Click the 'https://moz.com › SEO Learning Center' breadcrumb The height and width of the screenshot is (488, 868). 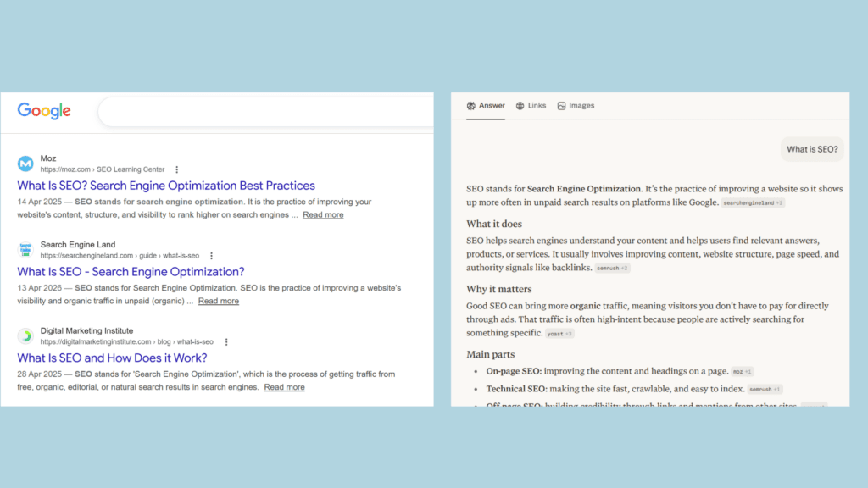pyautogui.click(x=103, y=169)
